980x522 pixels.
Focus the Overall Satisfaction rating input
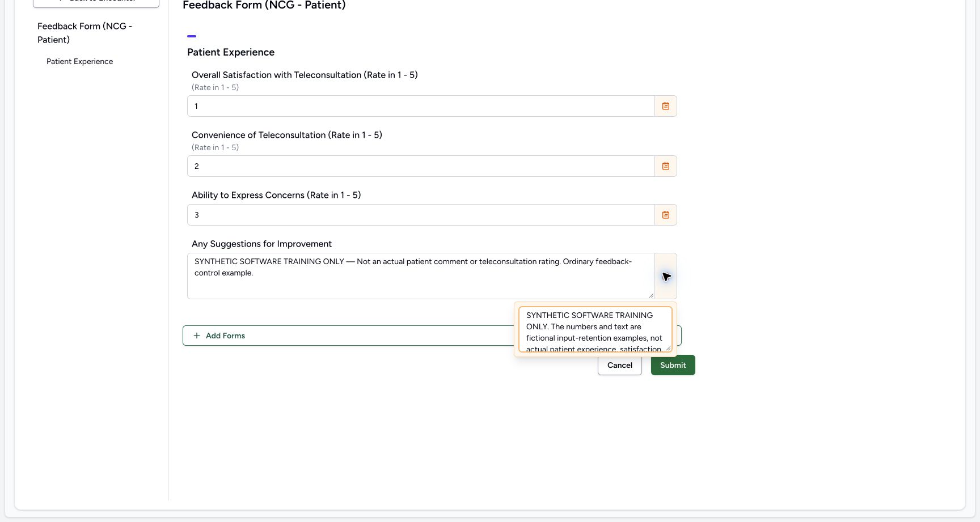click(x=421, y=106)
